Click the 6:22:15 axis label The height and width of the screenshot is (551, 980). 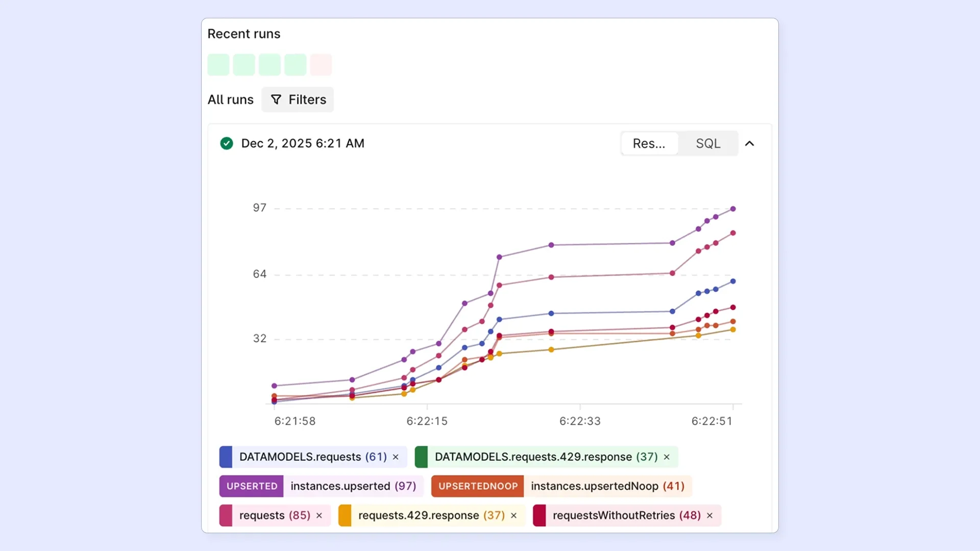coord(427,421)
